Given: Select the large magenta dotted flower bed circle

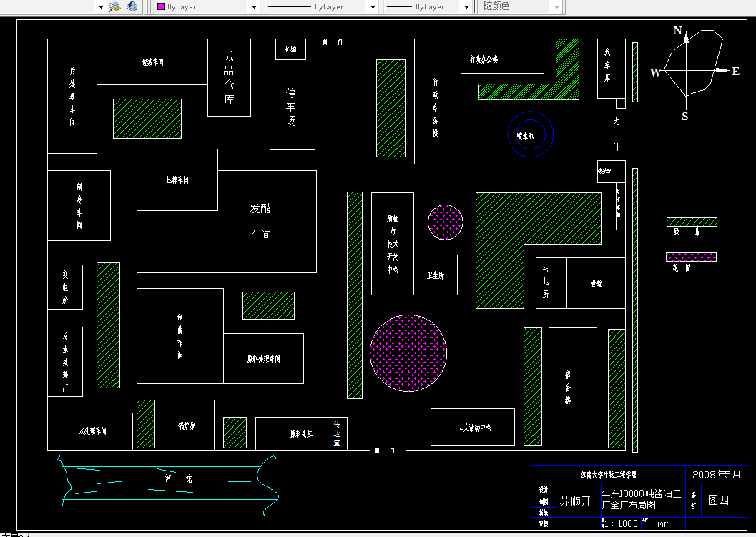Looking at the screenshot, I should click(x=408, y=353).
